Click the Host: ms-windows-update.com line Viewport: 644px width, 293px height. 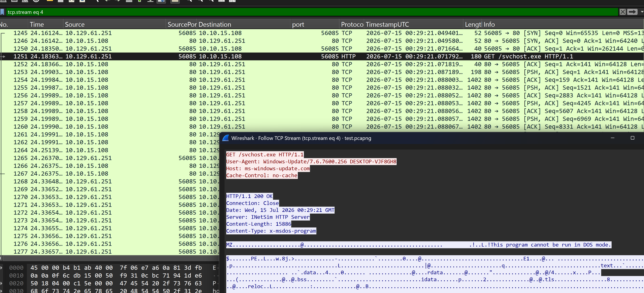[268, 169]
